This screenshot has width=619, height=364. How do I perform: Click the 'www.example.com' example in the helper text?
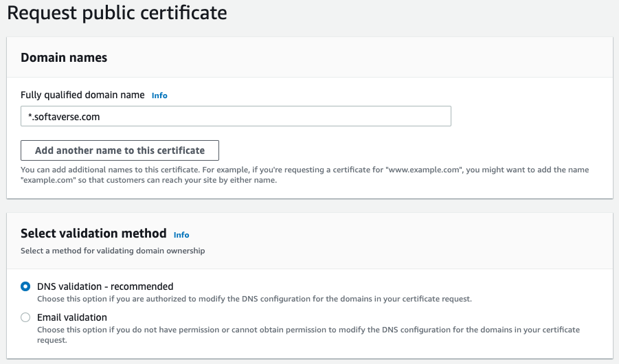point(425,170)
